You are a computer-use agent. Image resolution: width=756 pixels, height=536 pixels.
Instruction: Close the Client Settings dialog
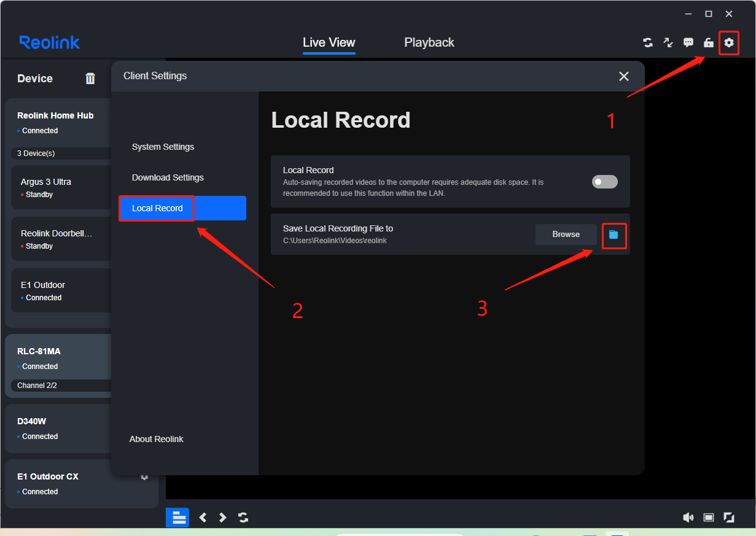click(x=624, y=76)
